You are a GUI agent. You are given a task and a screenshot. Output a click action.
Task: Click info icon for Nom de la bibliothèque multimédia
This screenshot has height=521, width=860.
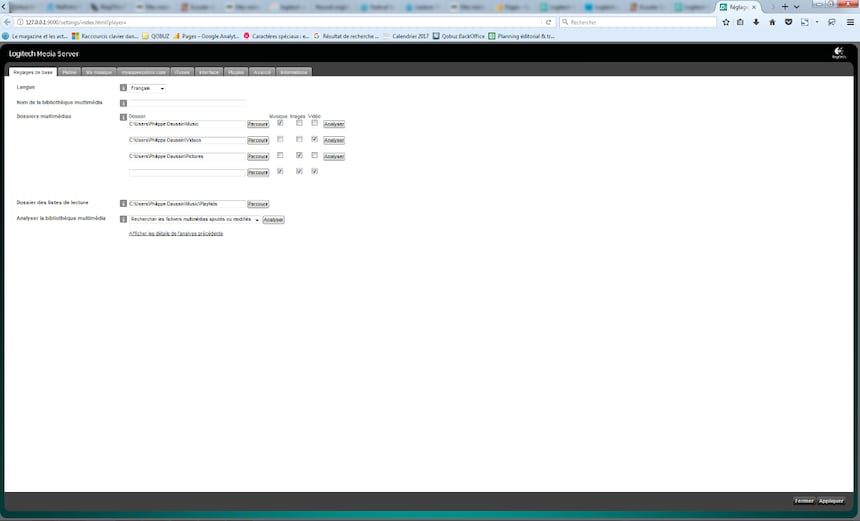click(123, 103)
